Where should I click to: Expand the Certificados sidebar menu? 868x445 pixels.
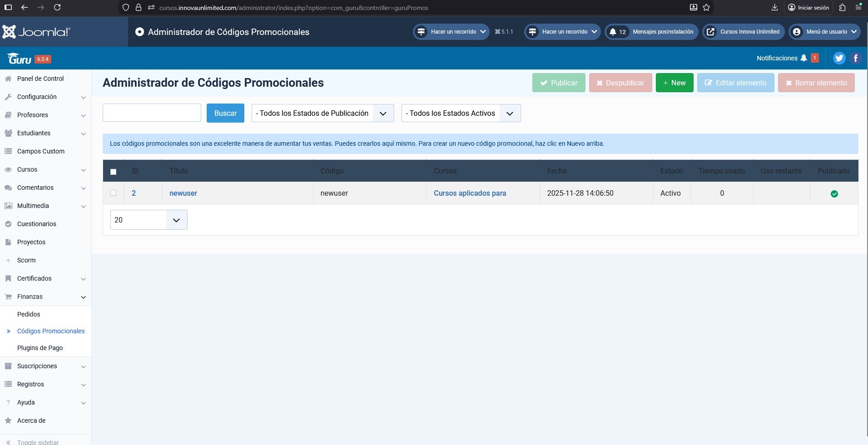[45, 278]
